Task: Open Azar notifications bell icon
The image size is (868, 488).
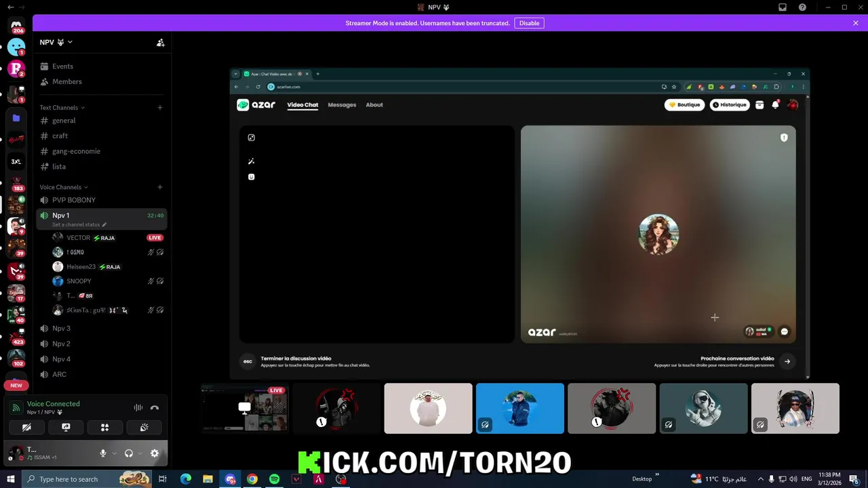Action: pyautogui.click(x=776, y=105)
